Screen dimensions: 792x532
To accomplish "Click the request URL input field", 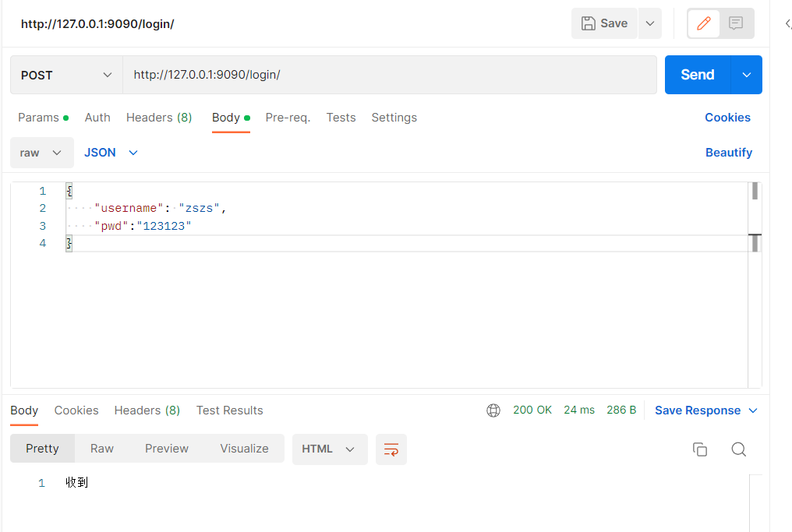I will coord(390,75).
